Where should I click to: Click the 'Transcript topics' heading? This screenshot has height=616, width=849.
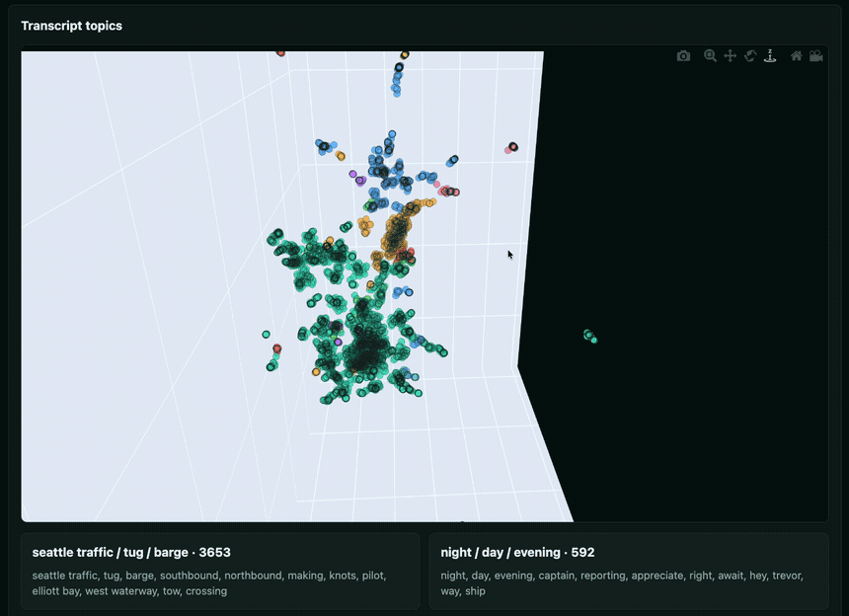point(71,26)
